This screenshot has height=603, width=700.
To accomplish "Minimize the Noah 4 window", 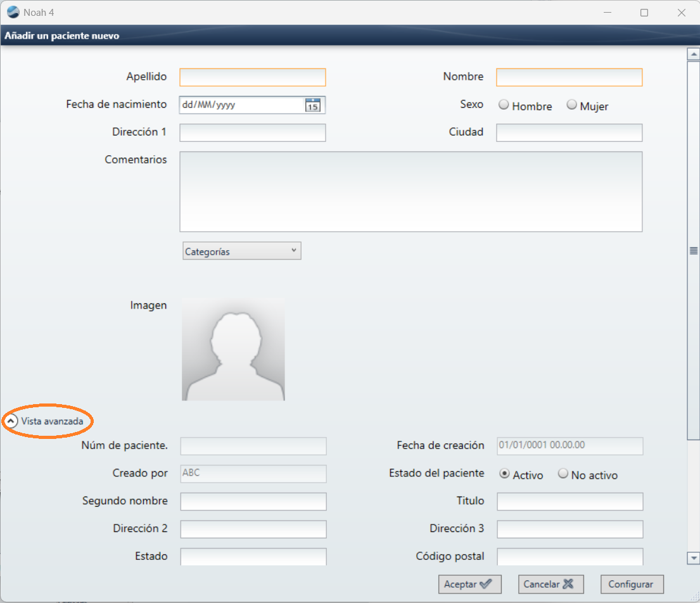I will [x=607, y=13].
